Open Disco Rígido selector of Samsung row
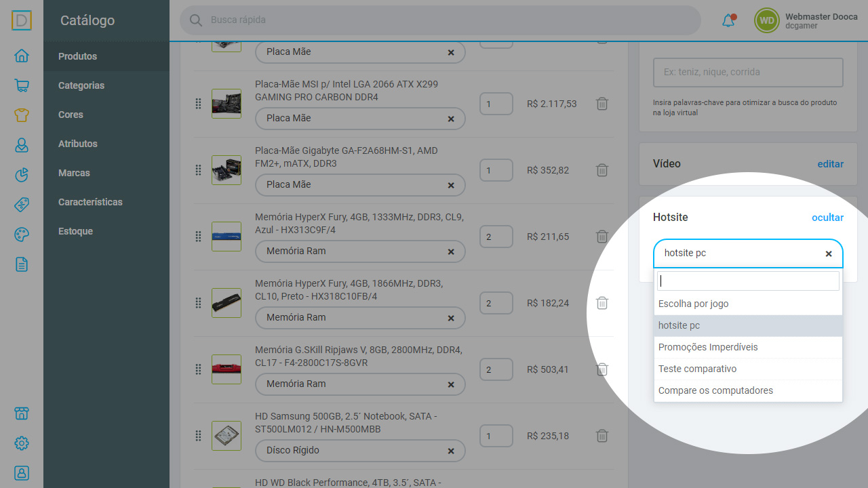 tap(360, 450)
